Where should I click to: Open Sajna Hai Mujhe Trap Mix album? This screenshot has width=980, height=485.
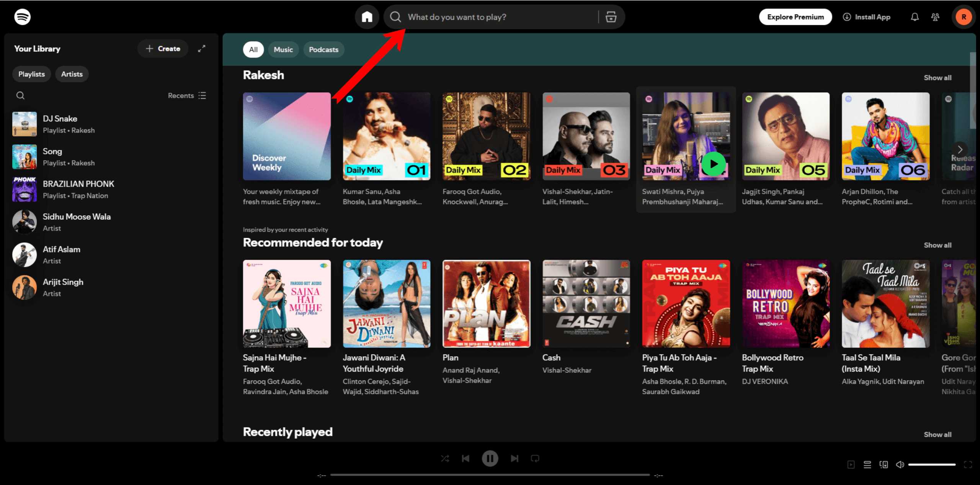point(287,304)
